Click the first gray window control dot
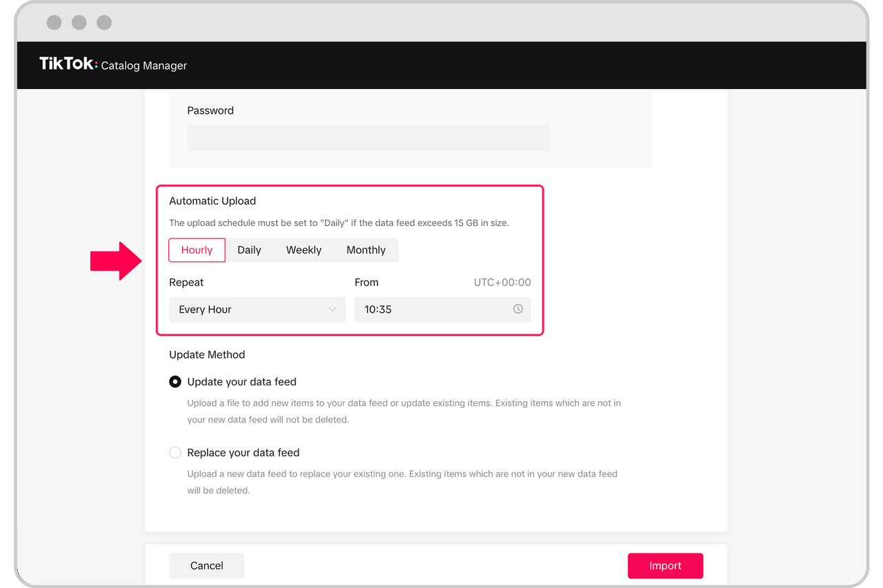883x588 pixels. tap(54, 23)
